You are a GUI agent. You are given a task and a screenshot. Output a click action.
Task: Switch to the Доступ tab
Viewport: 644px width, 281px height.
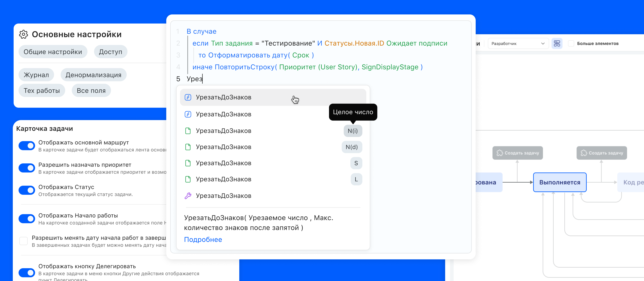[111, 52]
